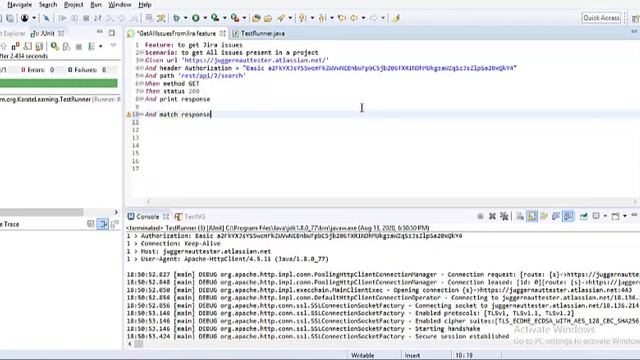Click the Open Type icon in toolbar

coord(256,18)
